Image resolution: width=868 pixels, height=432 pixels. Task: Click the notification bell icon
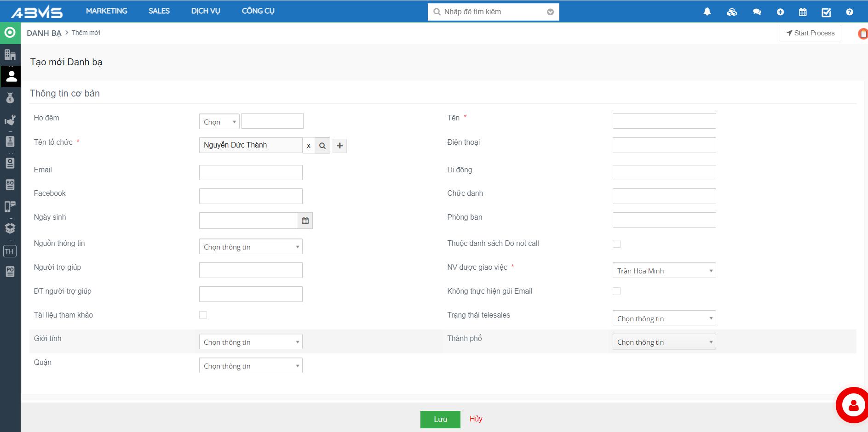(x=707, y=12)
